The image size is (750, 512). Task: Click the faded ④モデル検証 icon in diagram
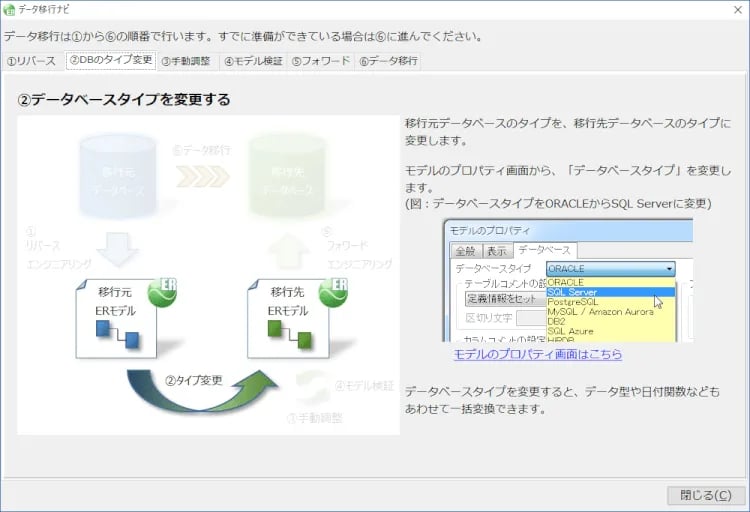click(x=314, y=385)
